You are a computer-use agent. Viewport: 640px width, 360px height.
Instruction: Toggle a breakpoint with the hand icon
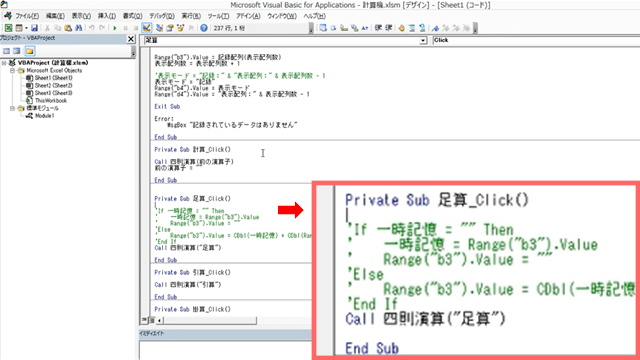[401, 28]
